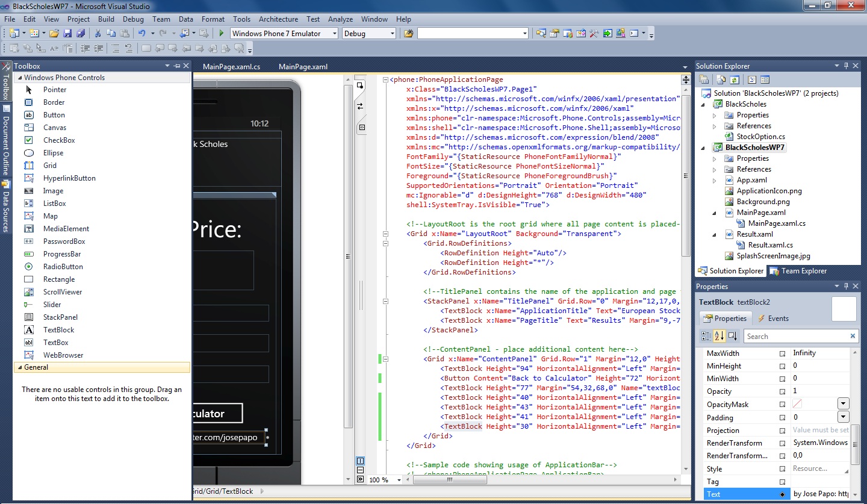Collapse the XAML pane with chevron button

(360, 479)
